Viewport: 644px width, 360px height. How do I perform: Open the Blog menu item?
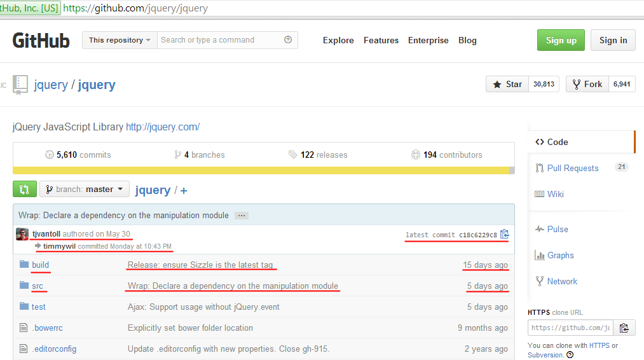(x=467, y=40)
